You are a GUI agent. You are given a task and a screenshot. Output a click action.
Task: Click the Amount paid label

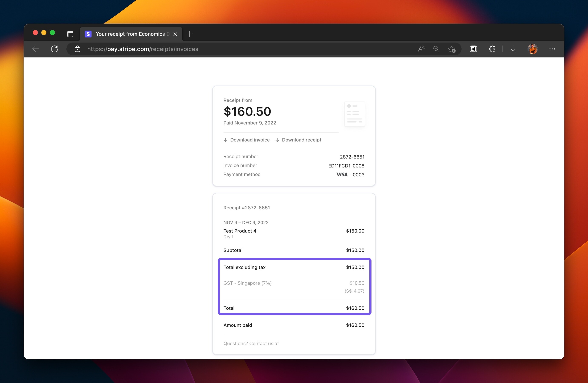pos(238,325)
